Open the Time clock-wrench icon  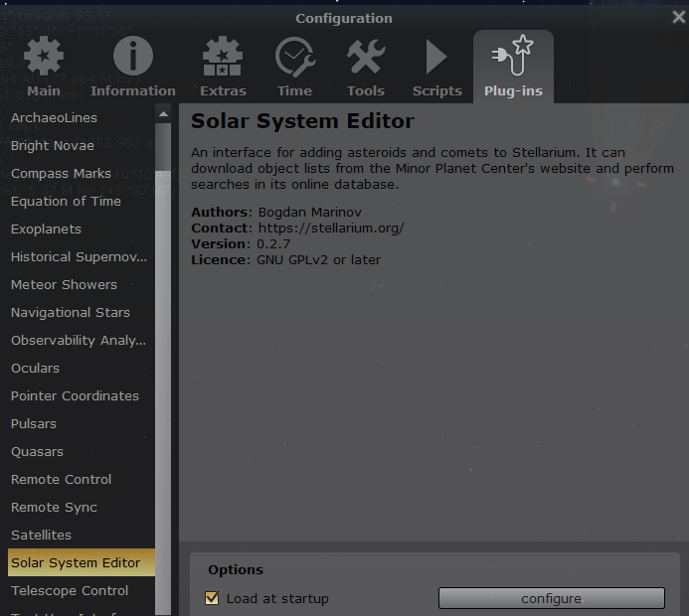pyautogui.click(x=295, y=57)
